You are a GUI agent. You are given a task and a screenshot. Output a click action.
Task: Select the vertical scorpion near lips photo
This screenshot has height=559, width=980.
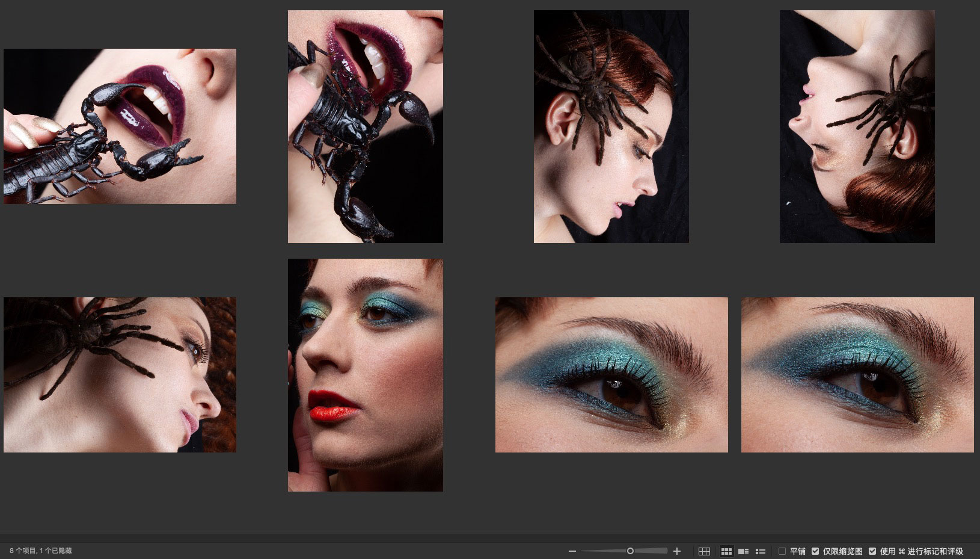point(365,126)
